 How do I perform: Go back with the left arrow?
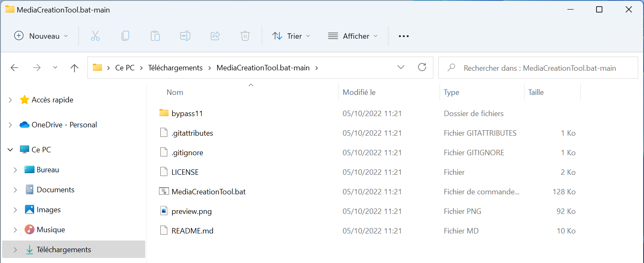(x=15, y=68)
